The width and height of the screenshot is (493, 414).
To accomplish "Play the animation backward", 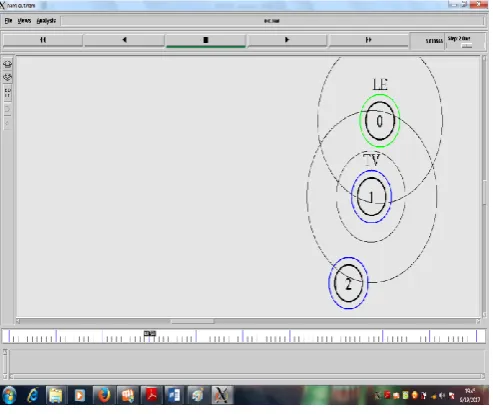I will pyautogui.click(x=124, y=40).
